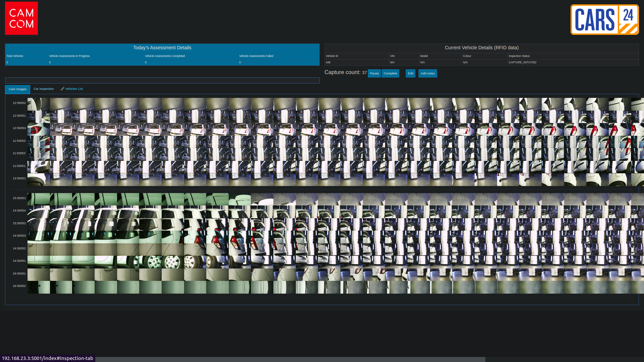Open the Car Inspection tab
The width and height of the screenshot is (644, 362).
coord(44,89)
